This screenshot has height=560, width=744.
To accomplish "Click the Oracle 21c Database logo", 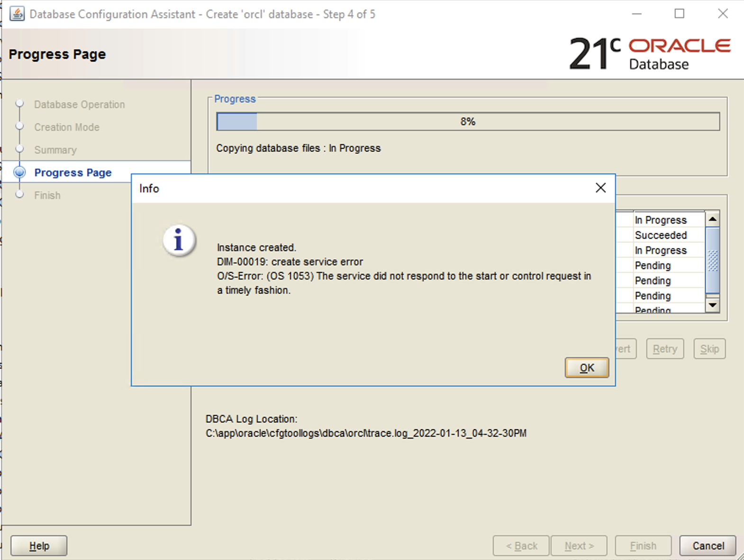I will (x=650, y=54).
